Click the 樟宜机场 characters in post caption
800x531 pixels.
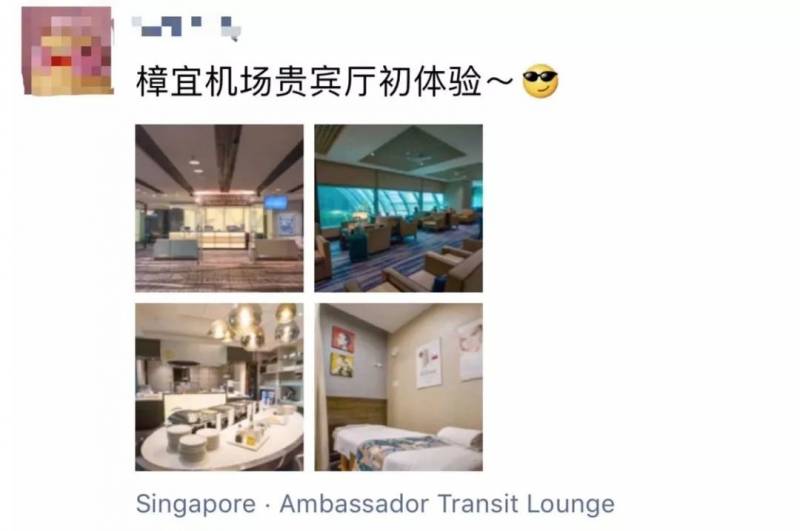coord(205,82)
